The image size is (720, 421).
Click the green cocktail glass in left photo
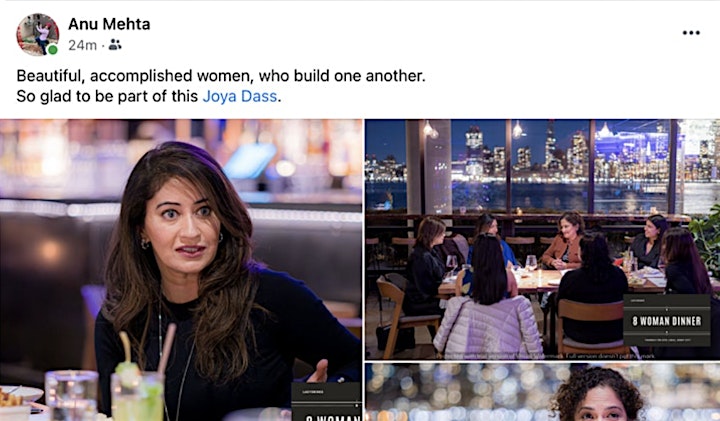coord(137,393)
